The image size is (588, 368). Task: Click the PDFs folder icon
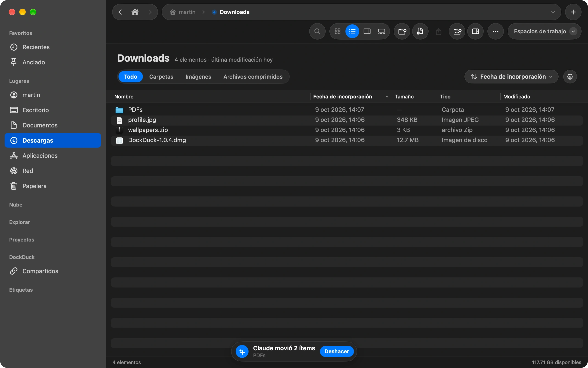[x=119, y=110]
